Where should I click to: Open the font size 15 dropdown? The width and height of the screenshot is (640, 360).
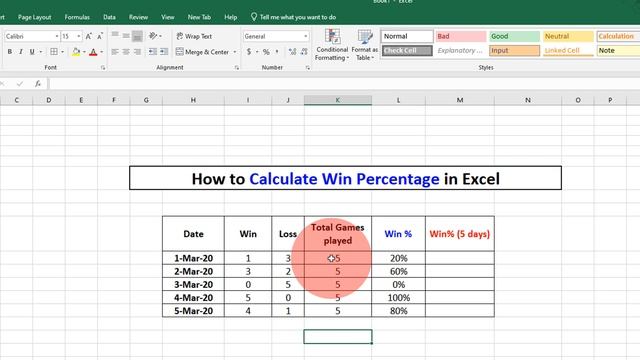pyautogui.click(x=79, y=36)
